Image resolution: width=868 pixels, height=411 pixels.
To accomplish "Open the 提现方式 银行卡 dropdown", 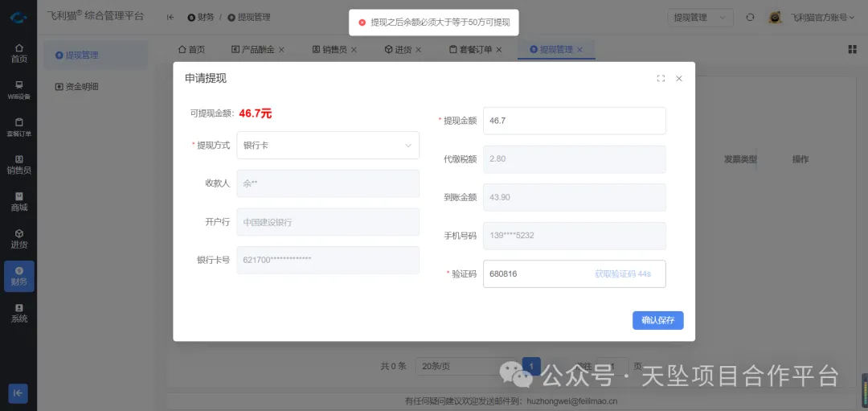I will tap(328, 146).
